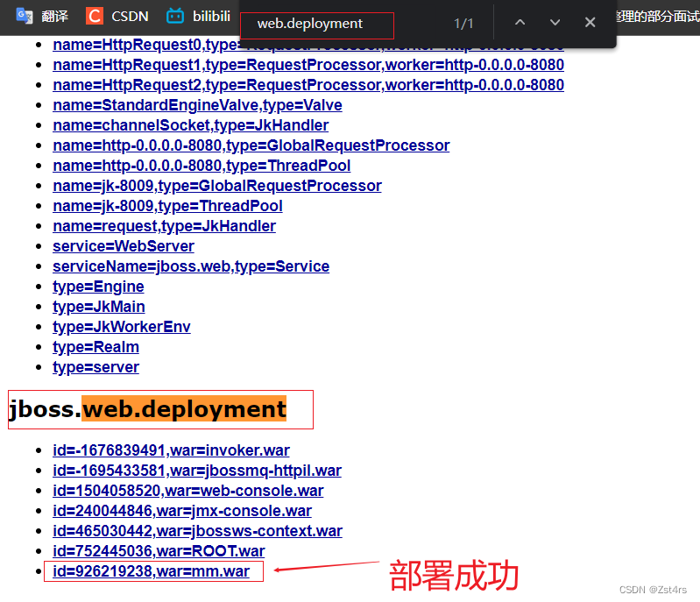The width and height of the screenshot is (700, 602).
Task: Open name=channelSocket,type=JkHandler link
Action: click(x=191, y=125)
